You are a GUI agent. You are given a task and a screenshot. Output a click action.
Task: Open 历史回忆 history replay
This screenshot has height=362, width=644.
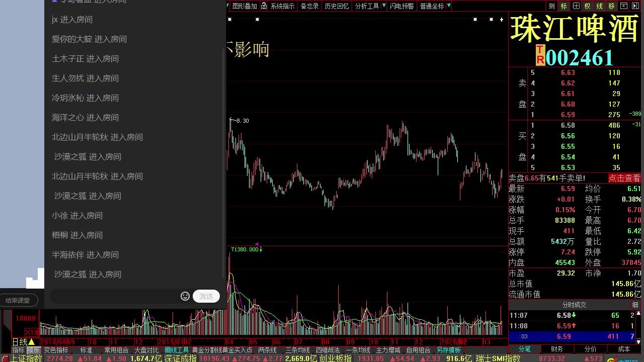click(337, 6)
